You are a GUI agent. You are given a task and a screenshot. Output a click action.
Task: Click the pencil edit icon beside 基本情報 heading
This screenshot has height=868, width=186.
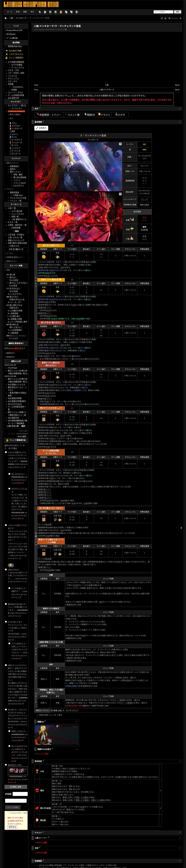[43, 121]
